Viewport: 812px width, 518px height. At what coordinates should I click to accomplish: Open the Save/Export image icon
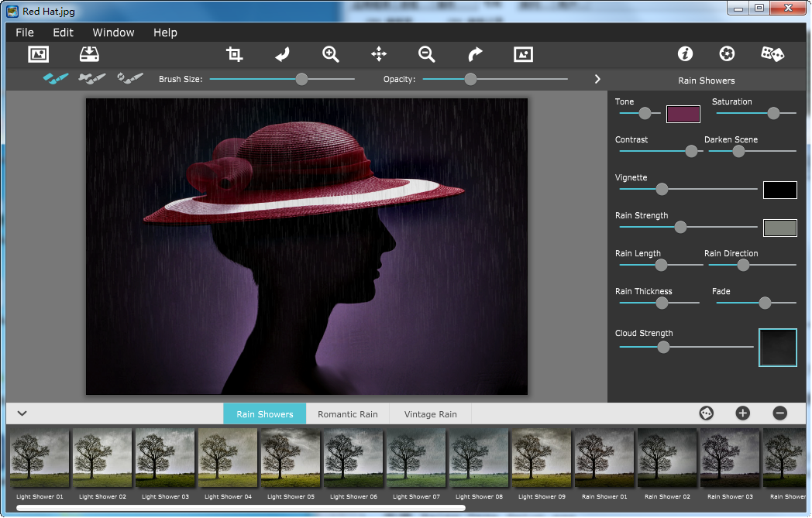pos(88,54)
